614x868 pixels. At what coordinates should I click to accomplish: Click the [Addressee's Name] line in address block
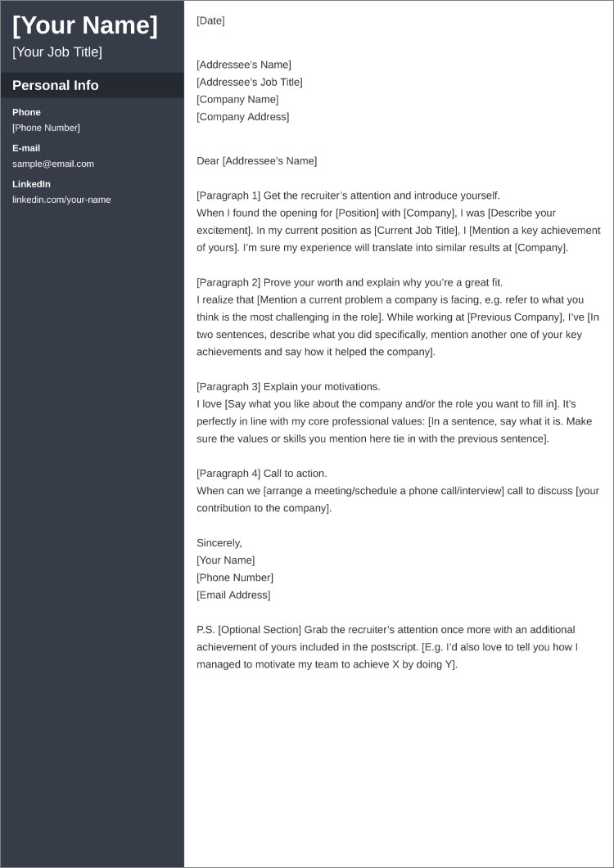tap(244, 65)
